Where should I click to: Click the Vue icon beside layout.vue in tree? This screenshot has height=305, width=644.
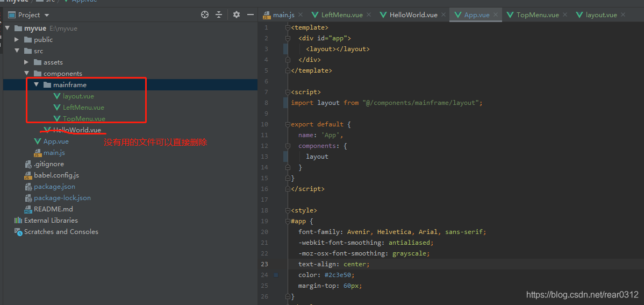tap(56, 96)
